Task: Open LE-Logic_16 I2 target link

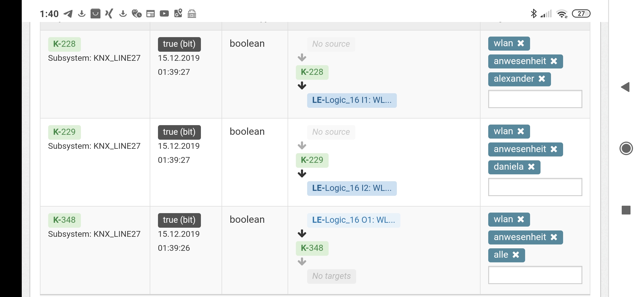Action: (x=352, y=188)
